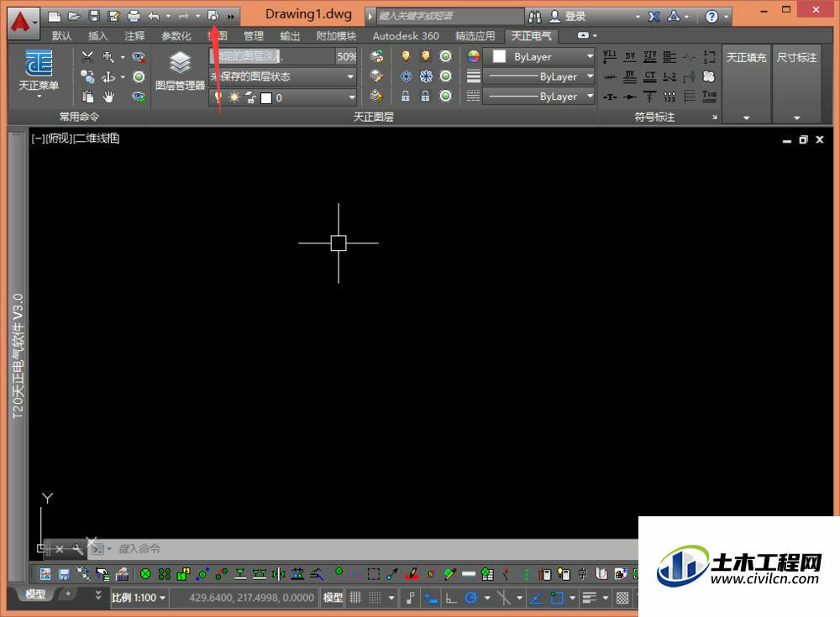Open the linetype ByLayer dropdown
This screenshot has height=617, width=840.
(x=539, y=97)
